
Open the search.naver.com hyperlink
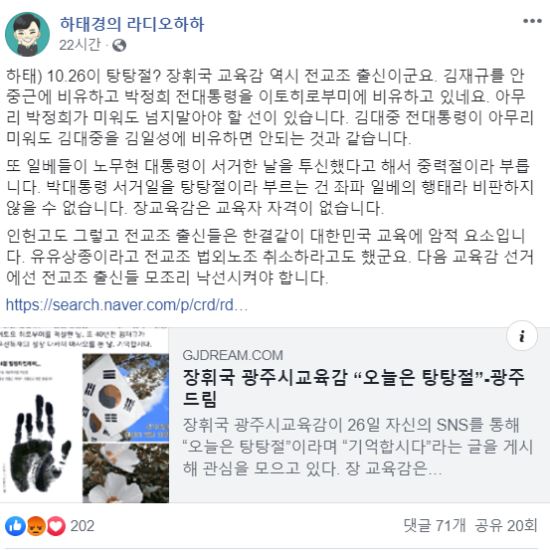click(127, 305)
